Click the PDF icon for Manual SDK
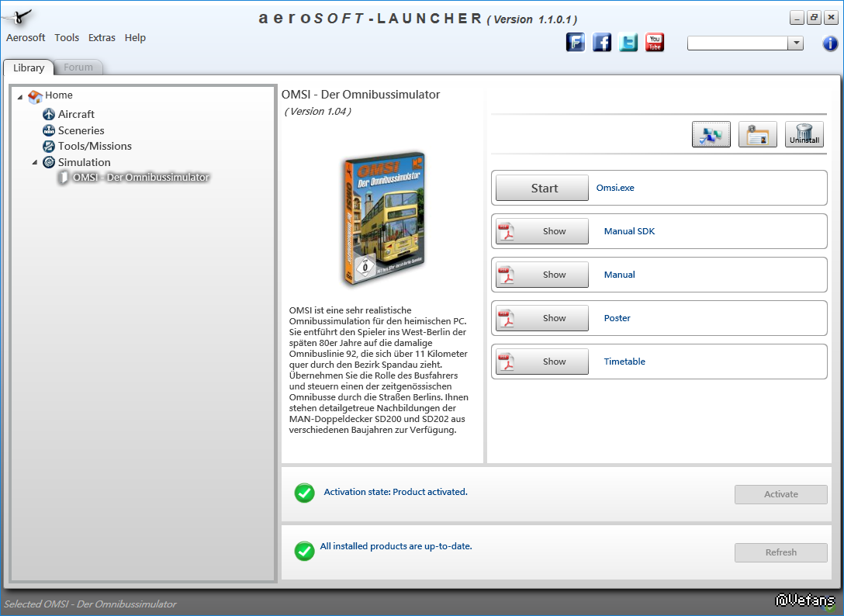 pos(506,231)
